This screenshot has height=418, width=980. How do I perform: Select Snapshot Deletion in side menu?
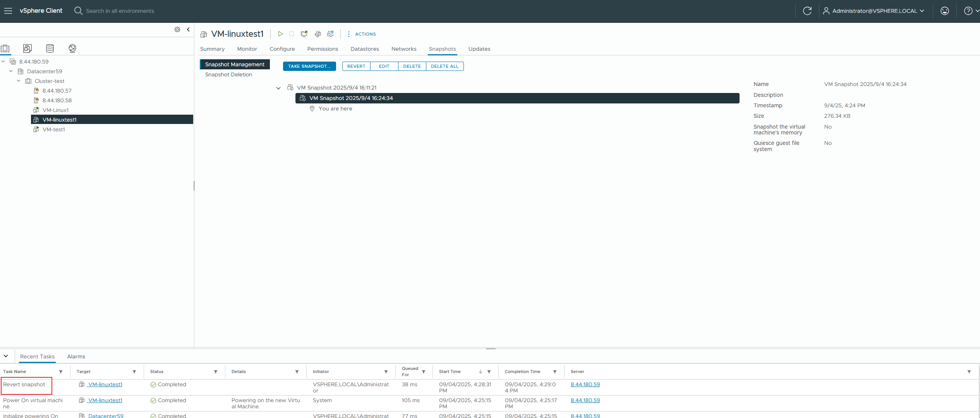(x=228, y=75)
